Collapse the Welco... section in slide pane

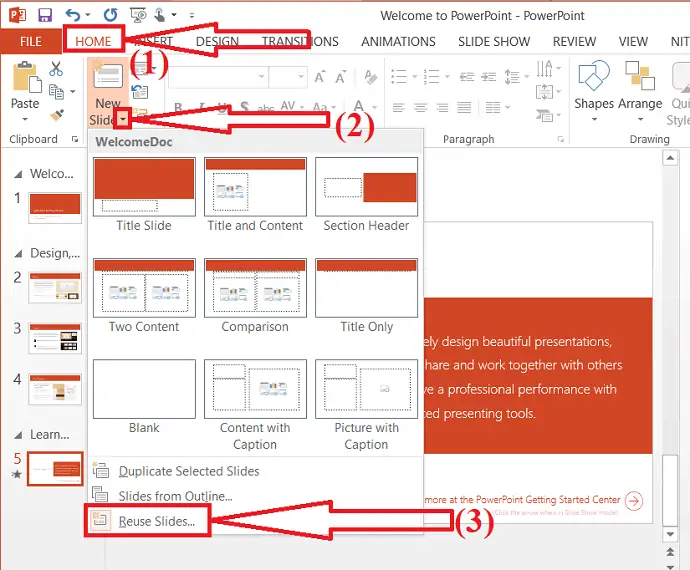[18, 174]
